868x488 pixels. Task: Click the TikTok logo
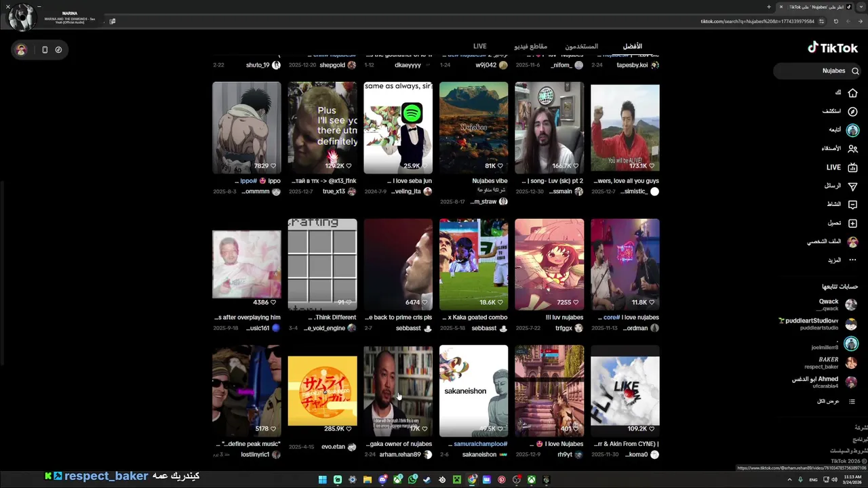point(833,47)
